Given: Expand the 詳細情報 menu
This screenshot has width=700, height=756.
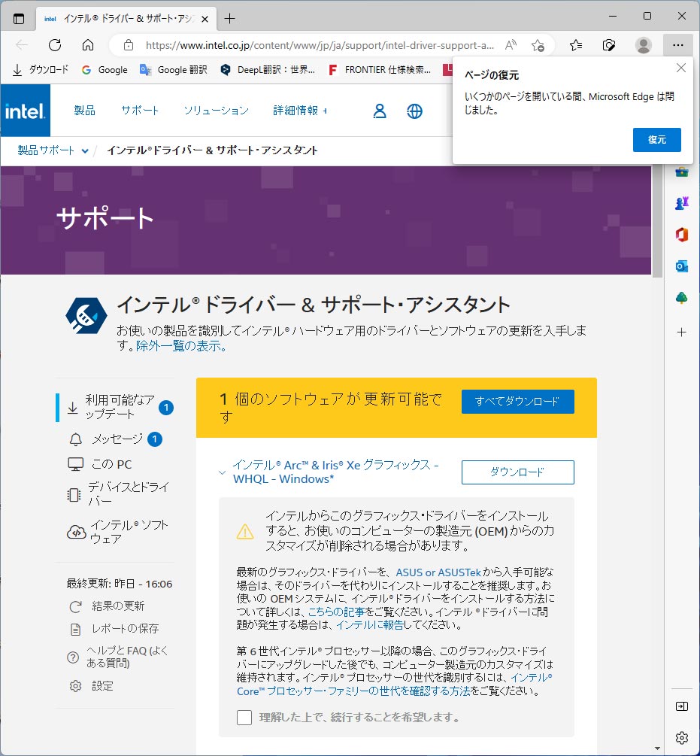Looking at the screenshot, I should tap(300, 111).
